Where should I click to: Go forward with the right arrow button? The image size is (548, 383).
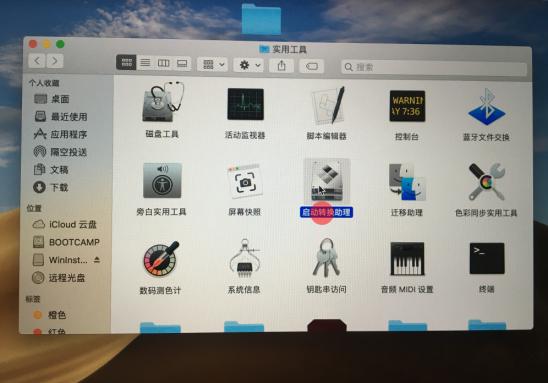[x=55, y=61]
